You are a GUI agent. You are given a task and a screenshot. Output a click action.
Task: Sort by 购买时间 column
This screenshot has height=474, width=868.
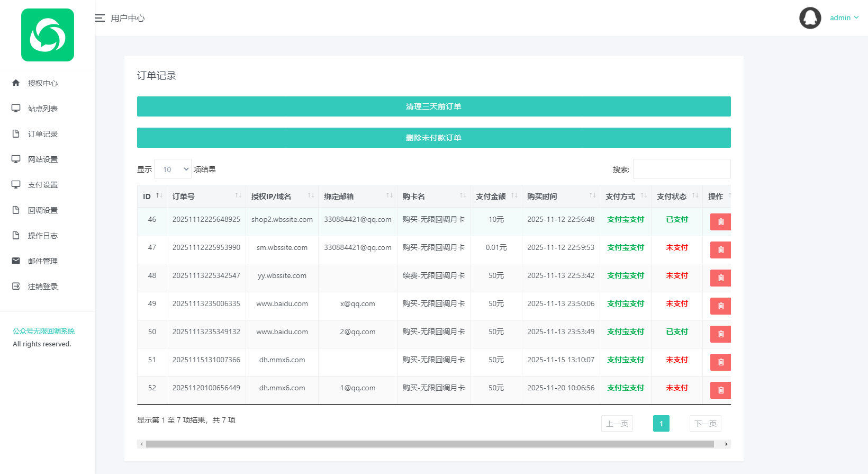561,196
